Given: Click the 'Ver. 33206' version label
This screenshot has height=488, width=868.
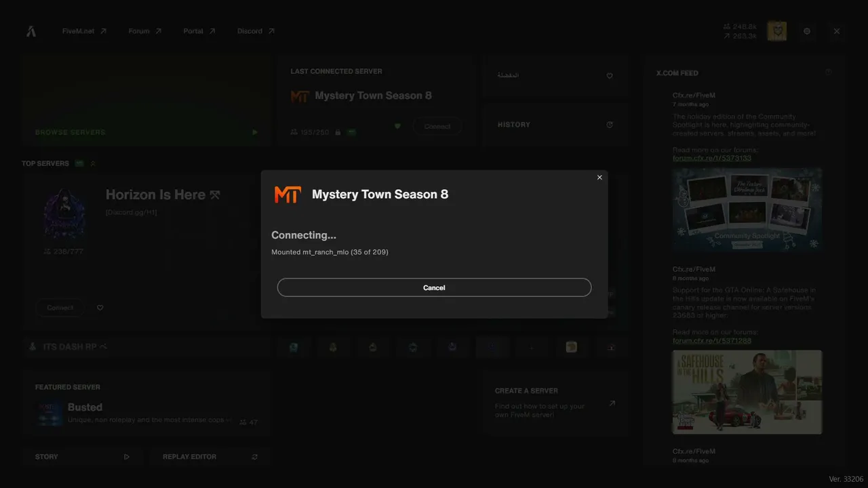Looking at the screenshot, I should tap(846, 479).
